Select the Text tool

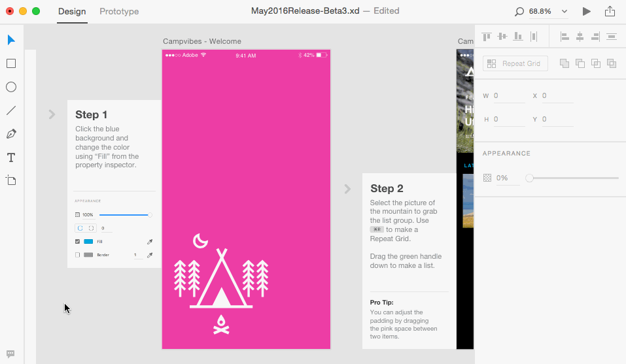pos(11,157)
